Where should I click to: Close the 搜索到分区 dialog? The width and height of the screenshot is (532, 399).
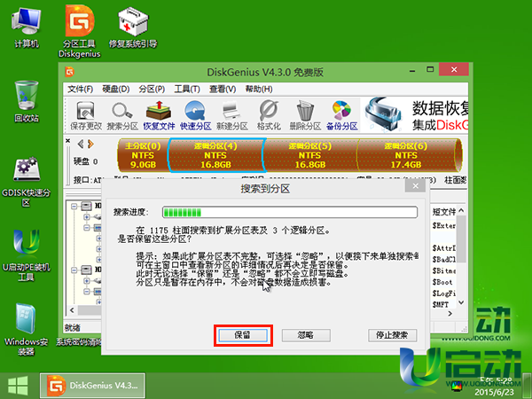pyautogui.click(x=415, y=186)
